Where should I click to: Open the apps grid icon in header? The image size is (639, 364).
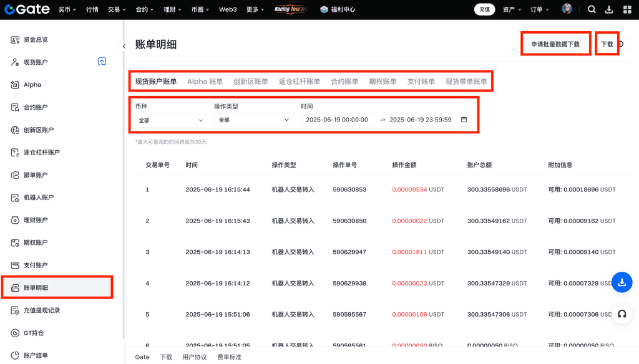627,9
